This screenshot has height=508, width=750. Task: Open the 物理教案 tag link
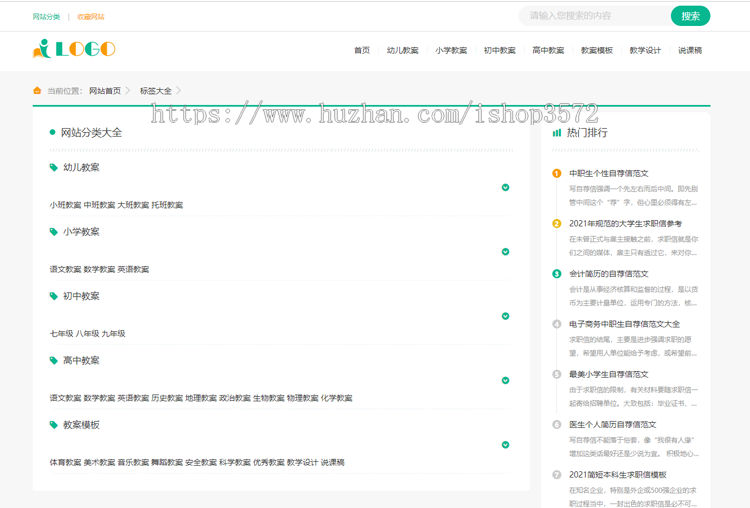pos(303,398)
